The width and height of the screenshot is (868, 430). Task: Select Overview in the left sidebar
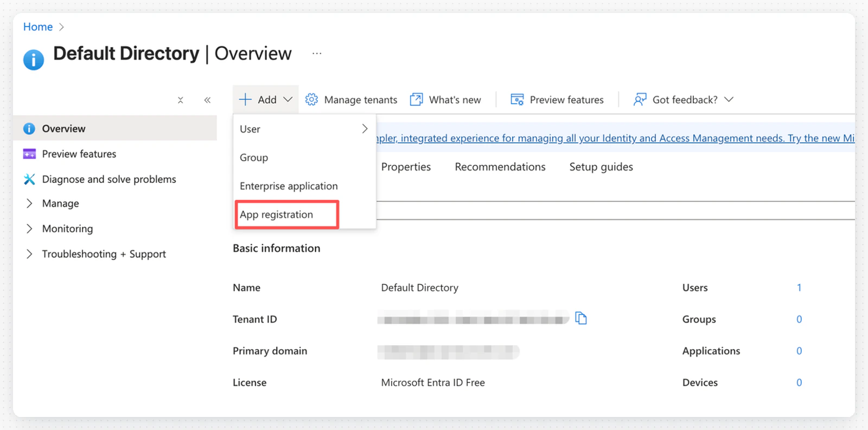tap(115, 129)
